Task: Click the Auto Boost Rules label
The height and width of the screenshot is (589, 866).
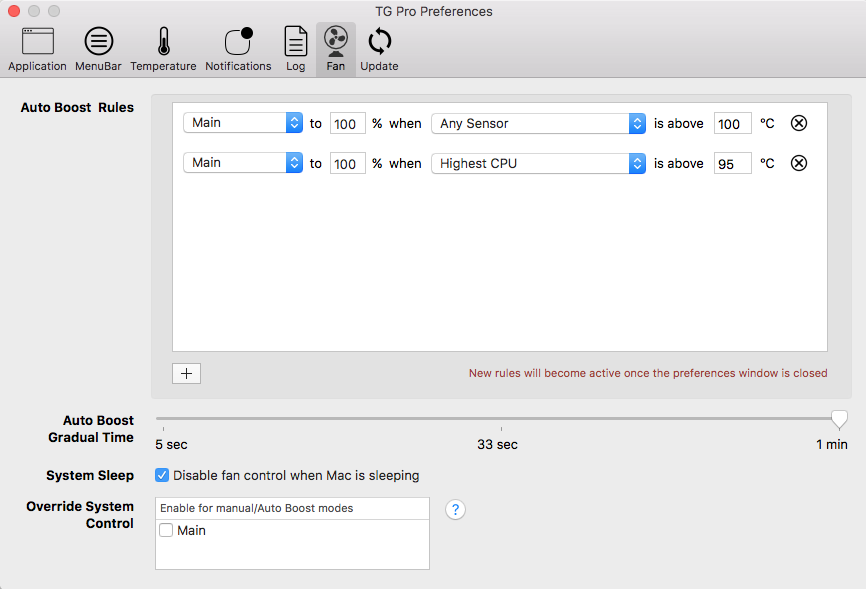Action: click(77, 107)
